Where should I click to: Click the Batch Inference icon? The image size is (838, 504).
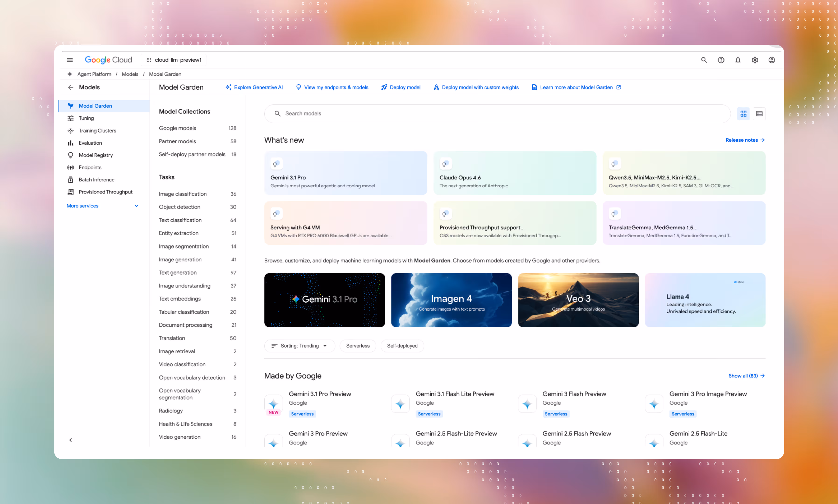[x=70, y=180]
